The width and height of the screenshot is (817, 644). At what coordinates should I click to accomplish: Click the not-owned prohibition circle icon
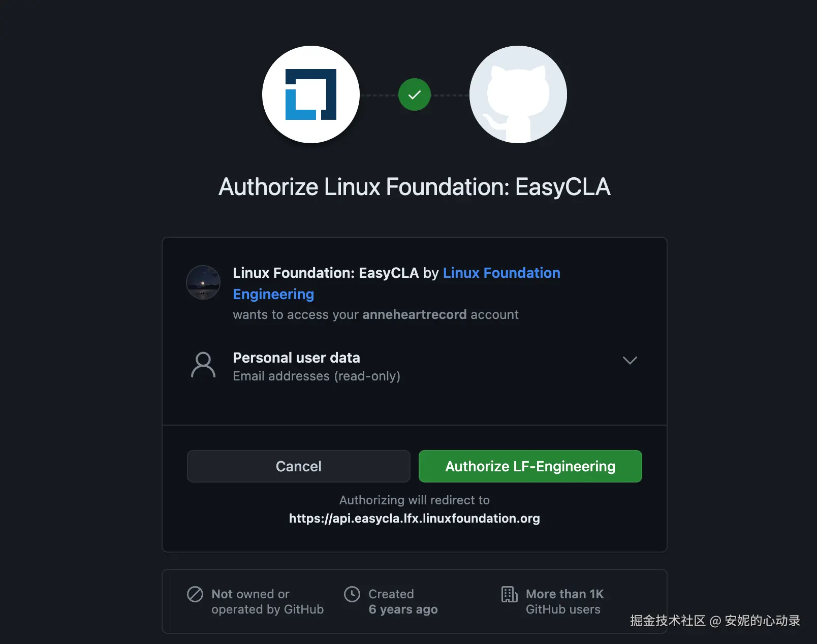[195, 594]
